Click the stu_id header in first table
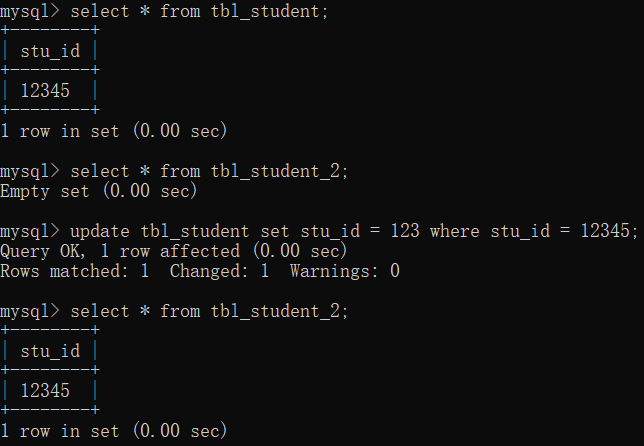Screen dimensions: 644x446 tap(50, 51)
